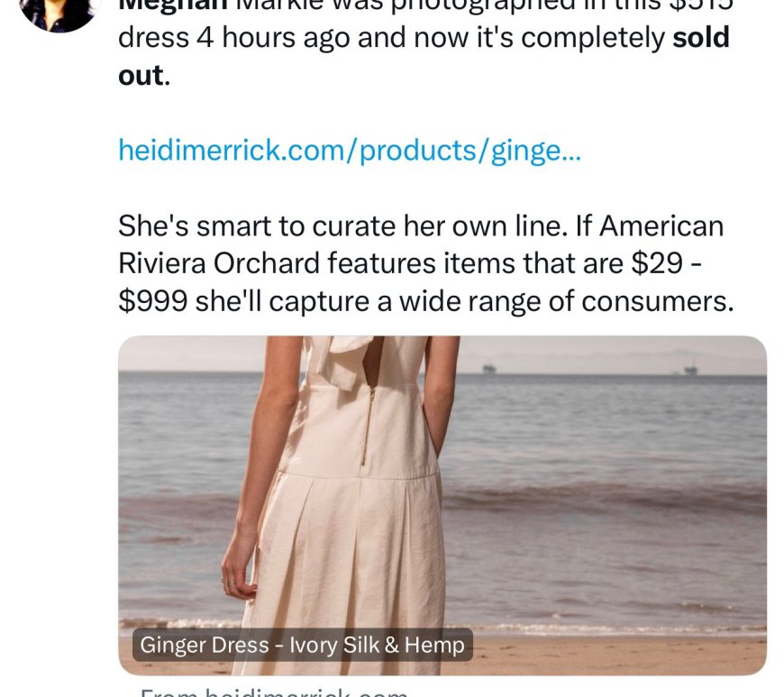Viewport: 784px width, 697px height.
Task: Click the '$999' price in the tweet
Action: [152, 300]
